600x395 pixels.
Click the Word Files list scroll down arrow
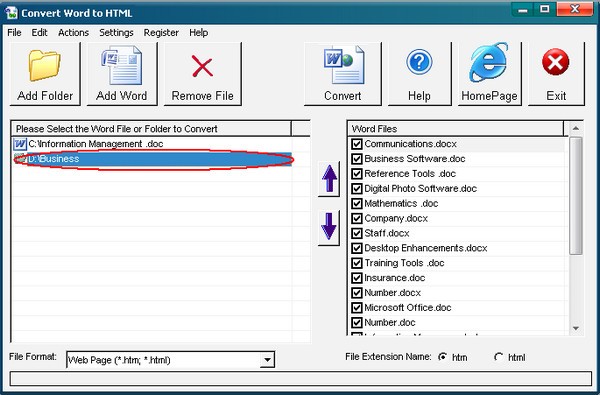tap(576, 328)
